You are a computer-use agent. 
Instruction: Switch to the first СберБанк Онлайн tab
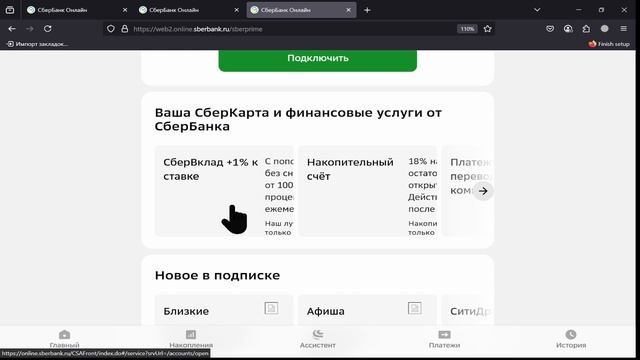click(x=78, y=10)
